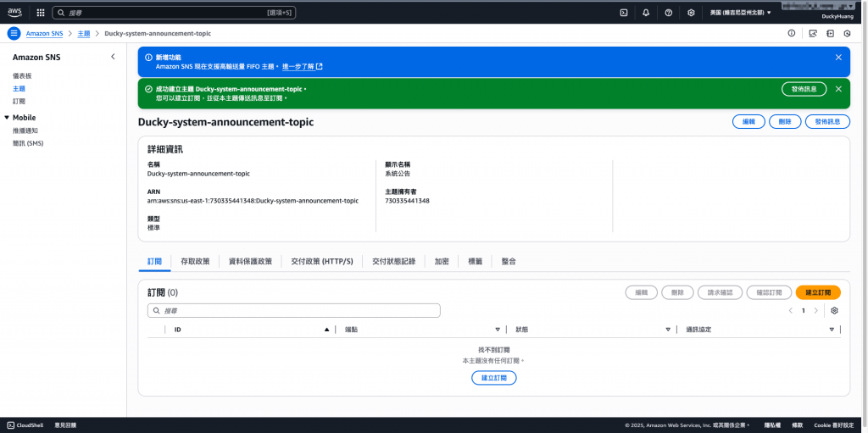Screen dimensions: 868x433
Task: Click the 確認訂閱 button
Action: pyautogui.click(x=768, y=292)
